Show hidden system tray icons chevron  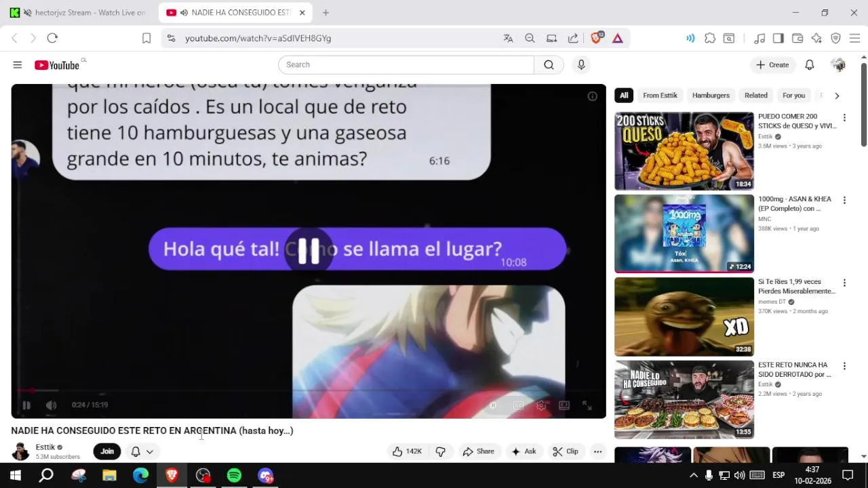[693, 475]
